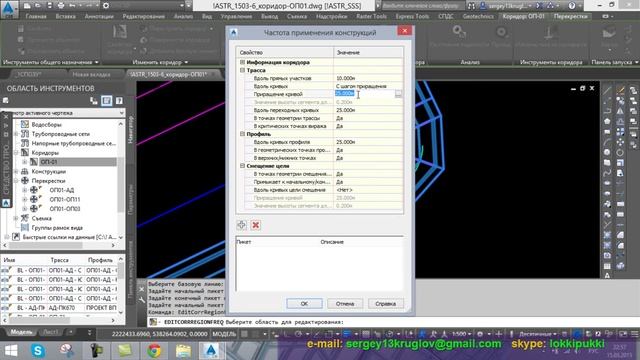
Task: Expand Информация коридора section in dialog
Action: pos(242,62)
